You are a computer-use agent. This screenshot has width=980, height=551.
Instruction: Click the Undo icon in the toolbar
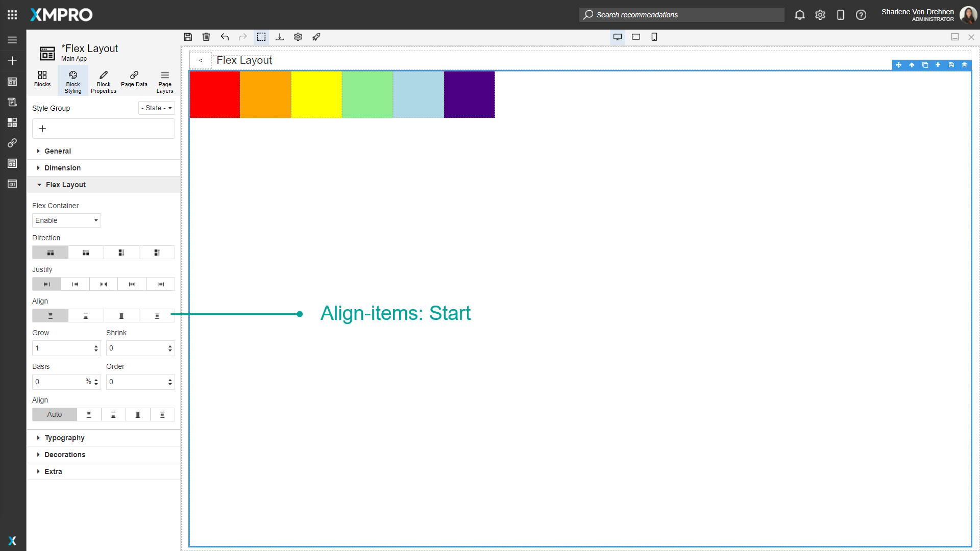pyautogui.click(x=225, y=37)
